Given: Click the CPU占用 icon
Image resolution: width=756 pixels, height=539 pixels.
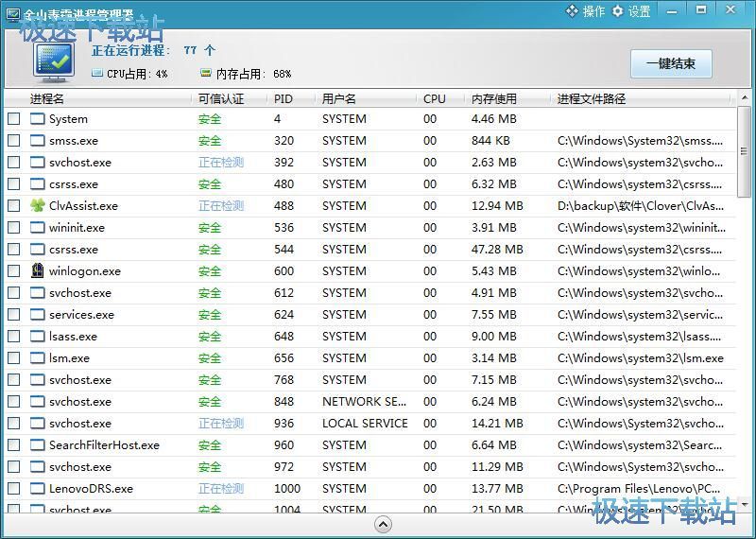Looking at the screenshot, I should point(97,74).
